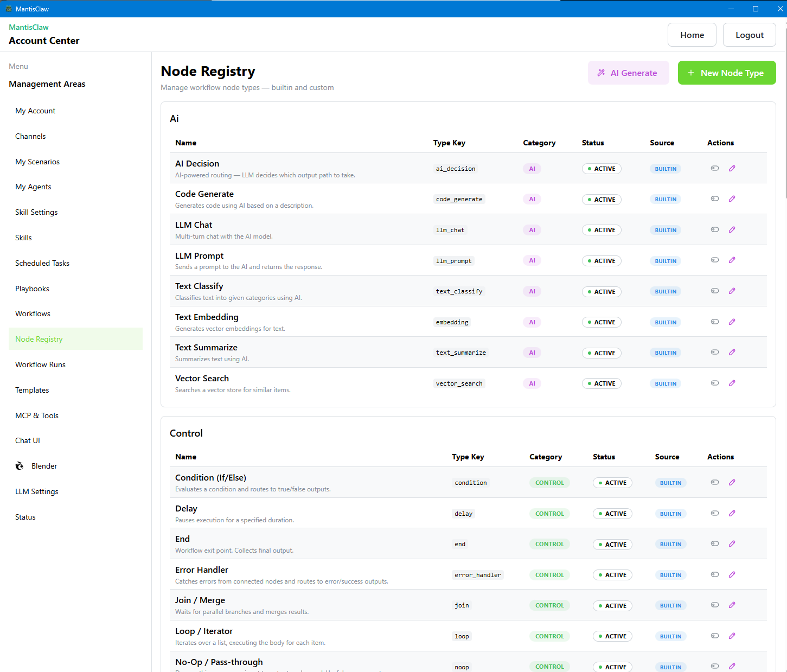Viewport: 787px width, 672px height.
Task: Click the Blender icon in the sidebar
Action: (20, 465)
